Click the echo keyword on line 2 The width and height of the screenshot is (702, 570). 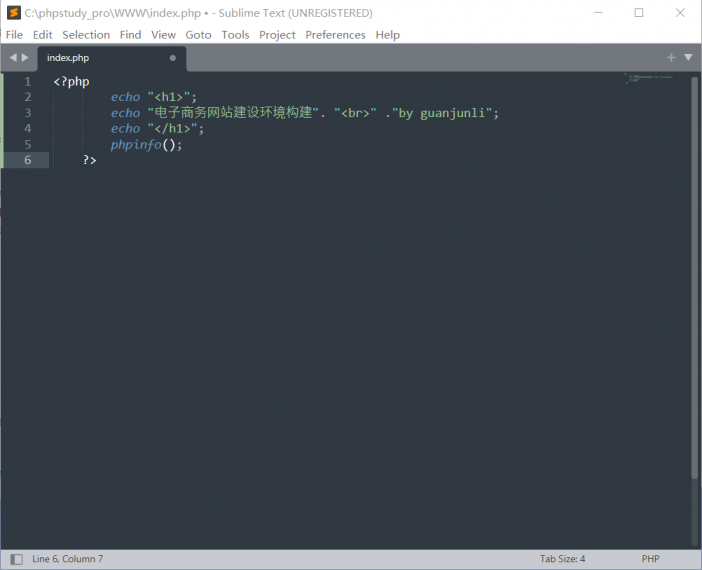125,97
